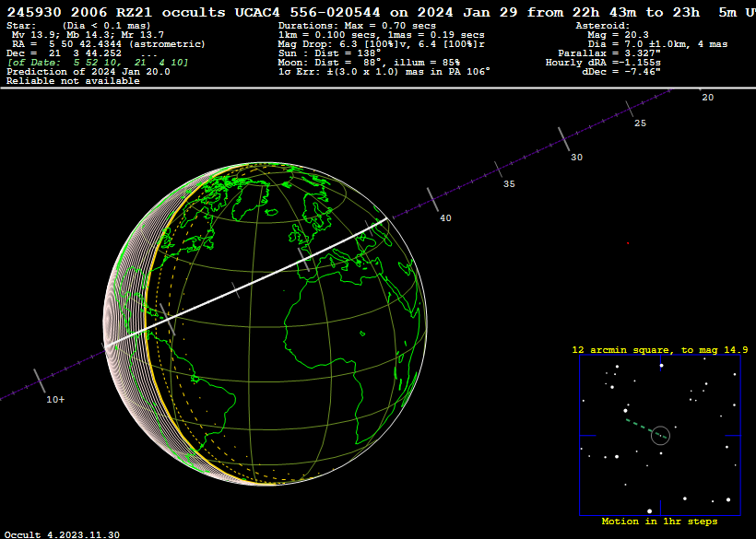Click the small red dot marker right of globe
The width and height of the screenshot is (756, 539).
click(628, 243)
